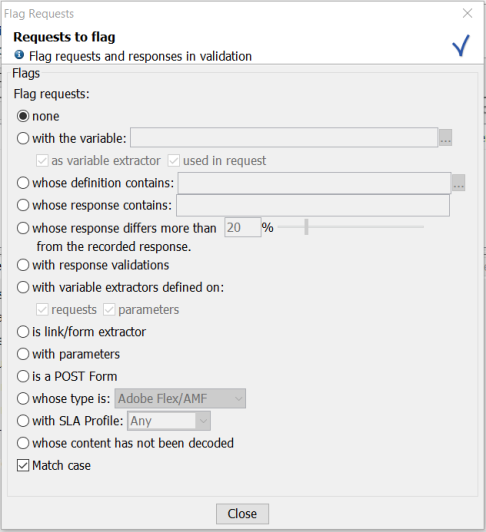The width and height of the screenshot is (486, 532).
Task: Click the blue checkmark validation icon
Action: [462, 45]
